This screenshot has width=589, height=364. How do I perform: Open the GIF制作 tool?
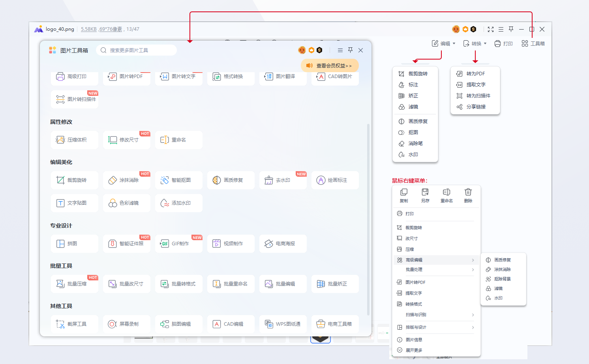[178, 244]
